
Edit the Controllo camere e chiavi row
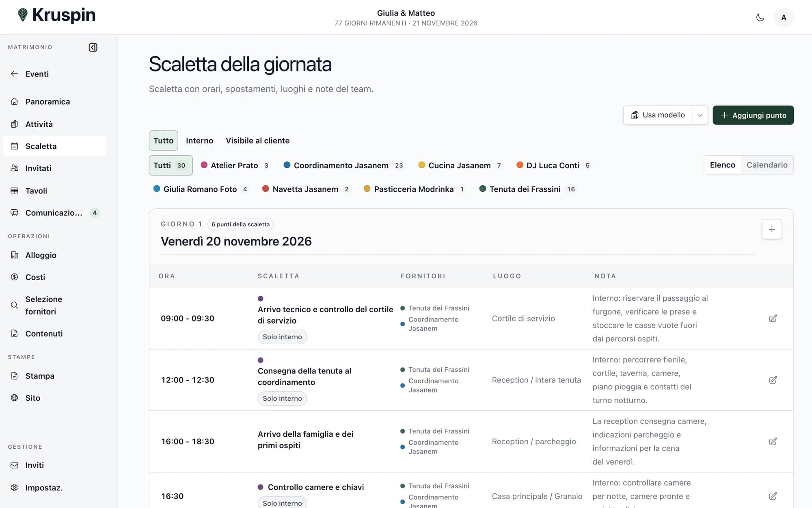pyautogui.click(x=773, y=496)
